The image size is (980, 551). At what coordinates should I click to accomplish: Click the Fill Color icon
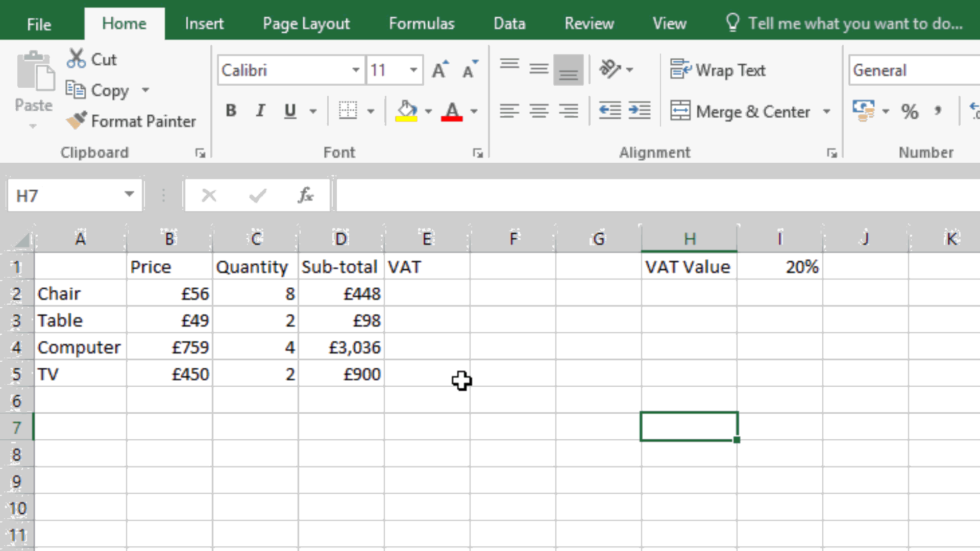pos(405,110)
